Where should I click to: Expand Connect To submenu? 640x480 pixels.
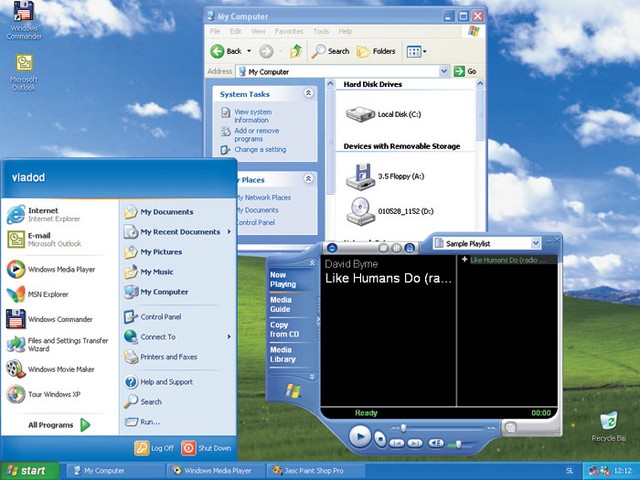178,337
